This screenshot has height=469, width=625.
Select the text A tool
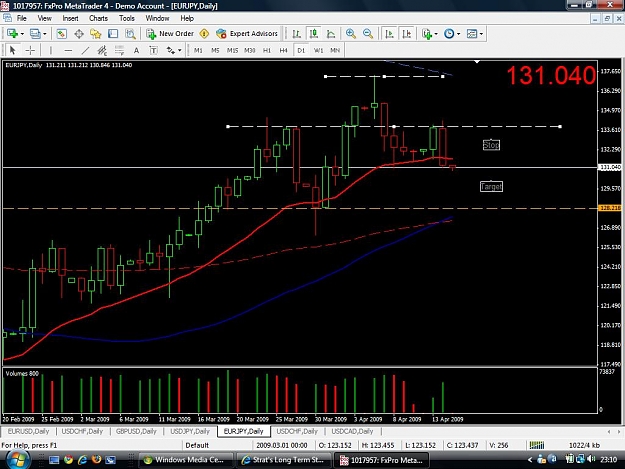(x=136, y=50)
